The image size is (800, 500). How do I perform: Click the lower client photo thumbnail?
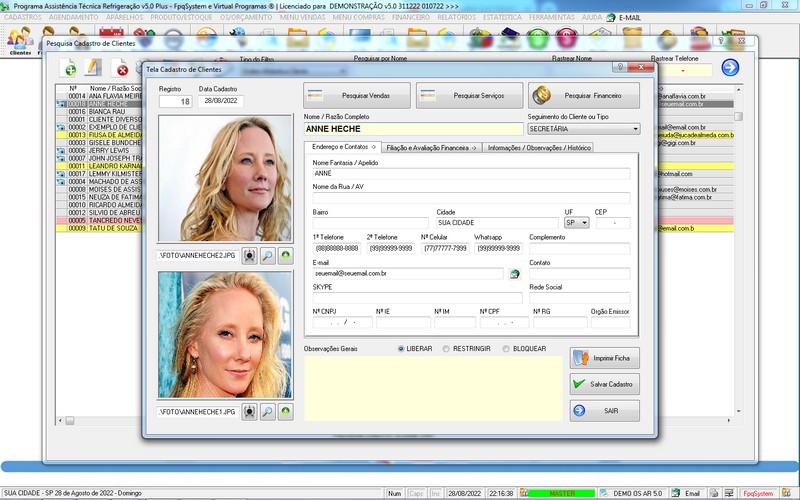click(225, 335)
